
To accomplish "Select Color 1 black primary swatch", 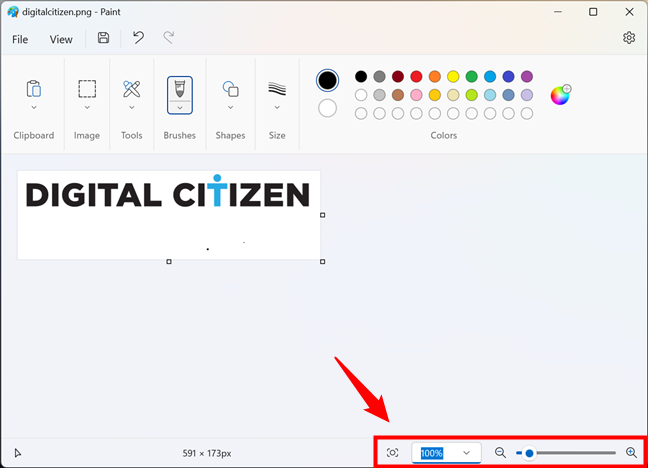I will (327, 80).
